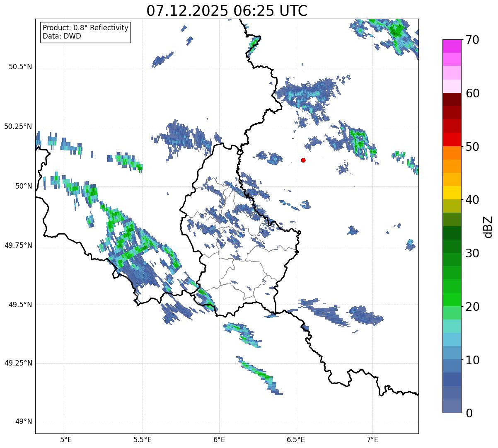This screenshot has height=448, width=498.
Task: Click the 6°E longitude label
Action: tap(219, 439)
